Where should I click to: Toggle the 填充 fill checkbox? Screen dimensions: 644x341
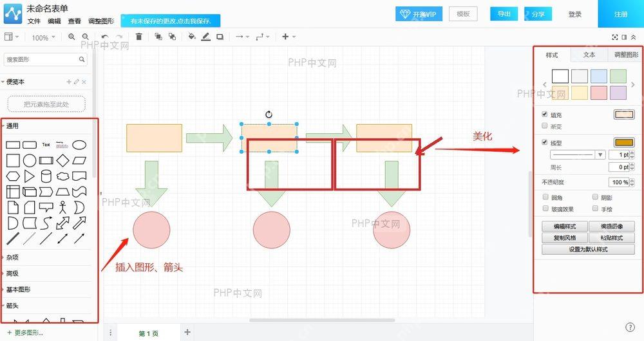click(x=545, y=114)
